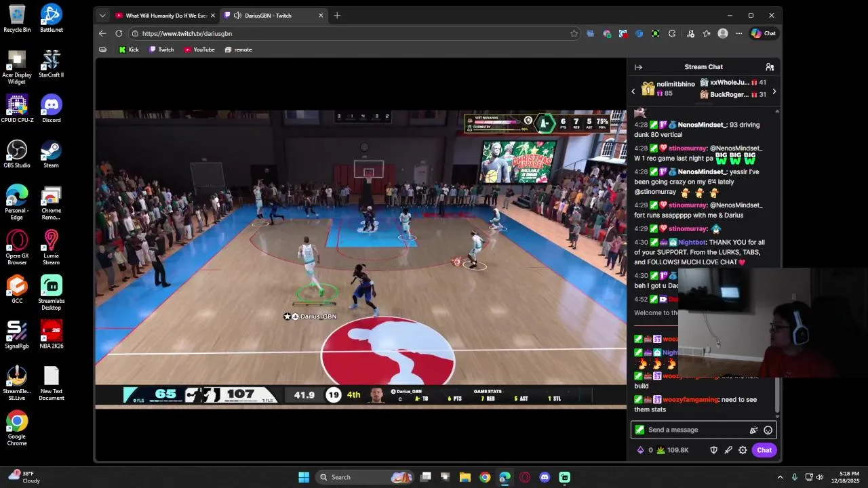Click the moderator sword icon below chat

(x=728, y=450)
